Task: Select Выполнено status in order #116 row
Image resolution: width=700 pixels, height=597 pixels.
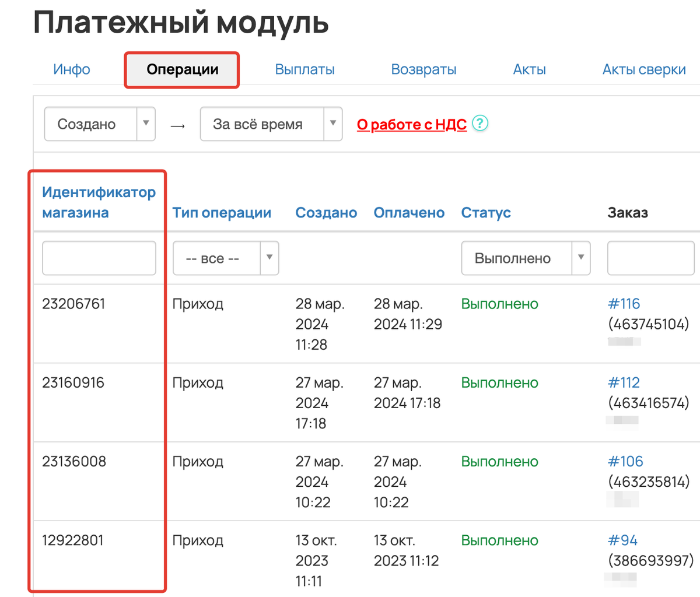Action: 500,304
